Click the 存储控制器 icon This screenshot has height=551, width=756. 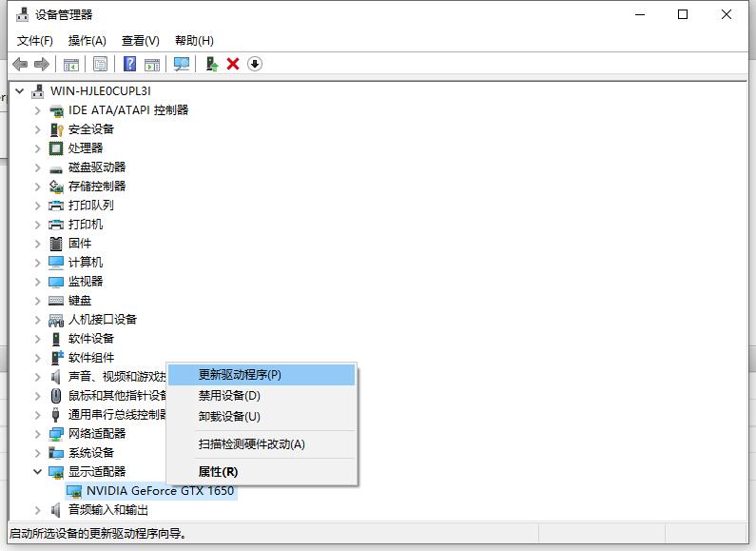56,187
